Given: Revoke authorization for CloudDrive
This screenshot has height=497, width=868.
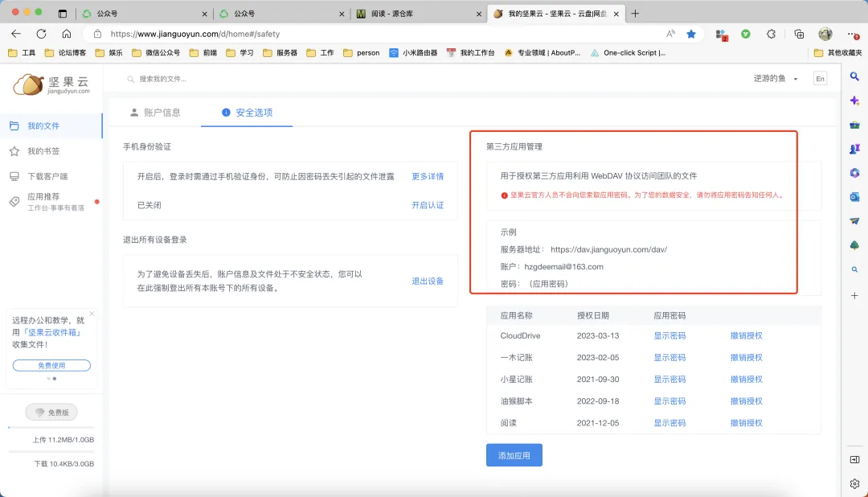Looking at the screenshot, I should point(746,336).
